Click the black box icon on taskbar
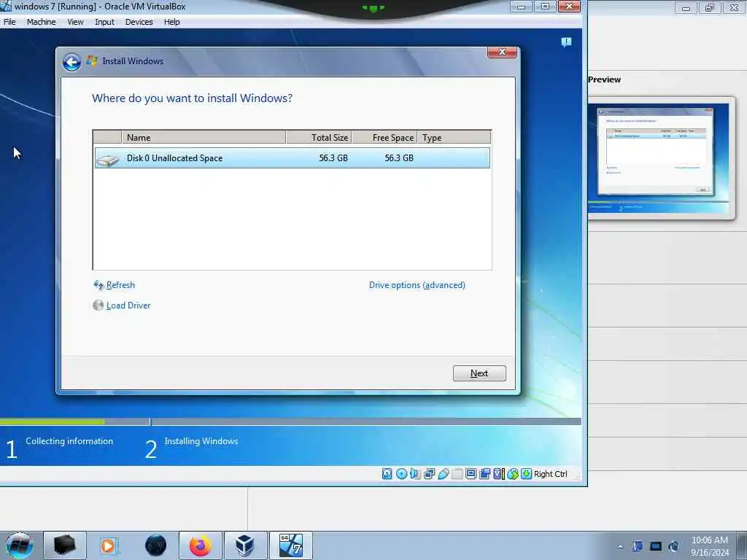 coord(65,545)
